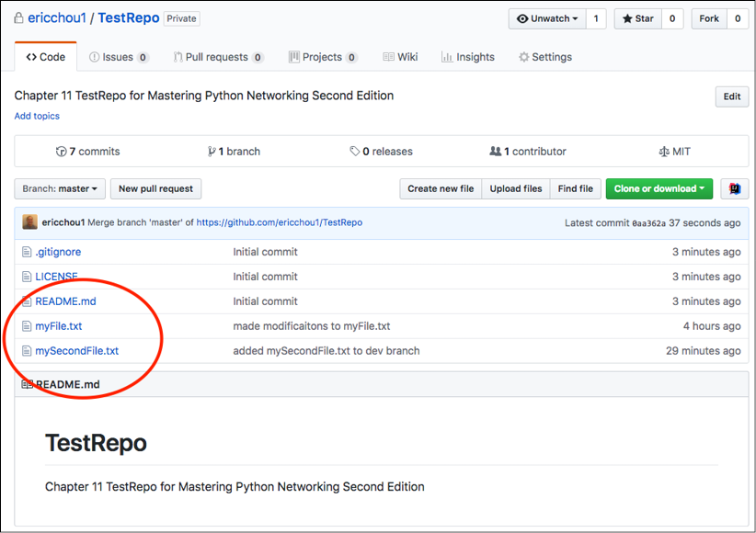Click the Private repository badge
This screenshot has width=756, height=533.
pyautogui.click(x=182, y=18)
